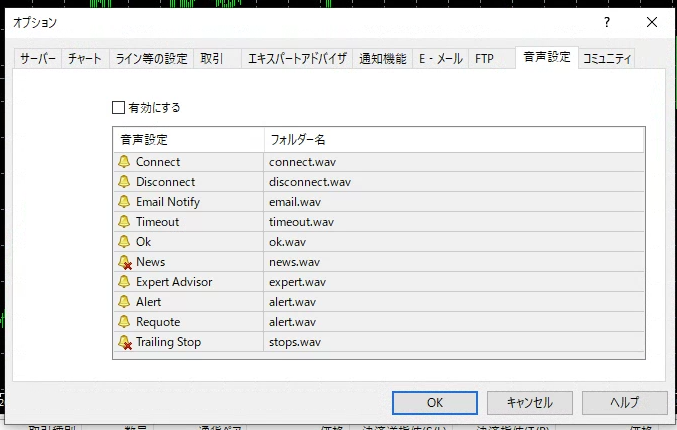Viewport: 677px width, 430px height.
Task: Select the alert.wav cell in Alert row
Action: coord(454,301)
